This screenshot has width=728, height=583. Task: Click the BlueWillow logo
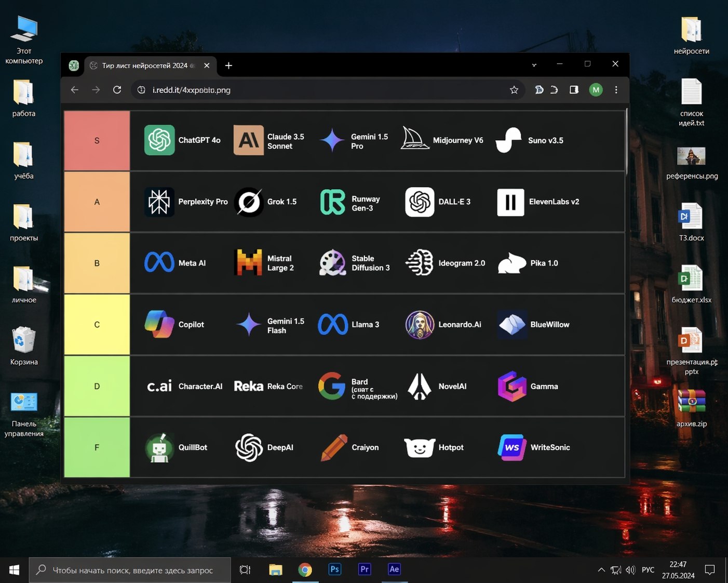(512, 324)
